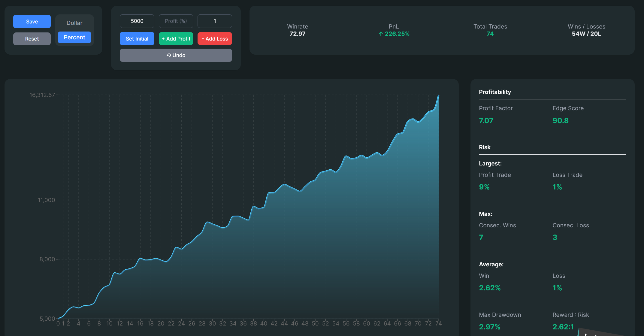Image resolution: width=644 pixels, height=336 pixels.
Task: Click the Winrate 72.97 statistic
Action: (x=297, y=34)
